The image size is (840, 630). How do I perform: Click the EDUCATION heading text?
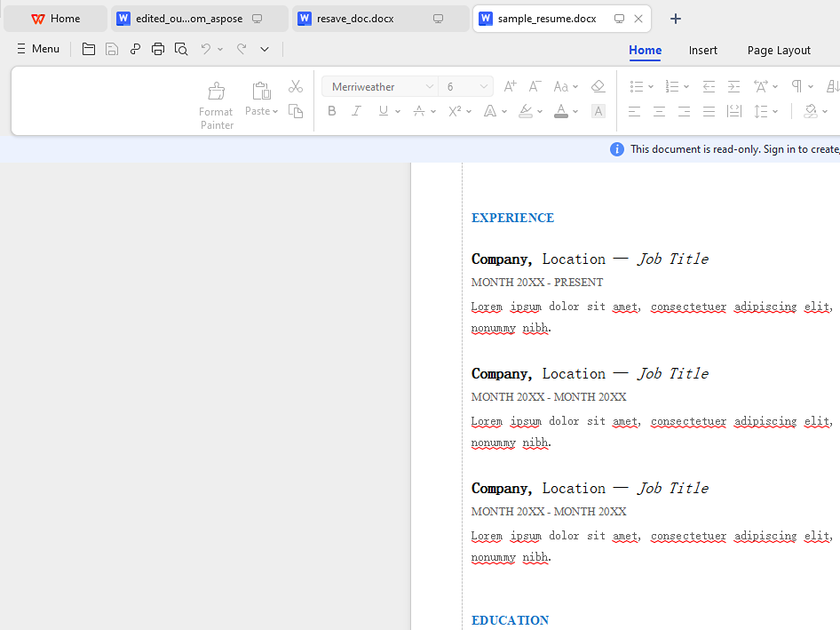pyautogui.click(x=510, y=620)
